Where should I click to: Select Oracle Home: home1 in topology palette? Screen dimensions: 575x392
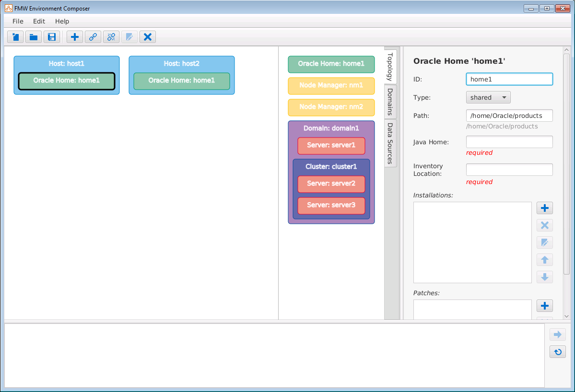(x=331, y=64)
